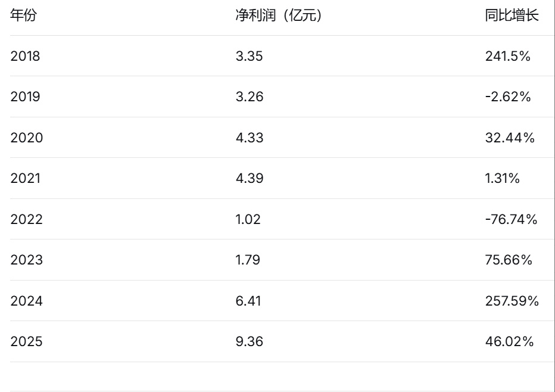
Task: Click the 2019 year cell
Action: [25, 97]
